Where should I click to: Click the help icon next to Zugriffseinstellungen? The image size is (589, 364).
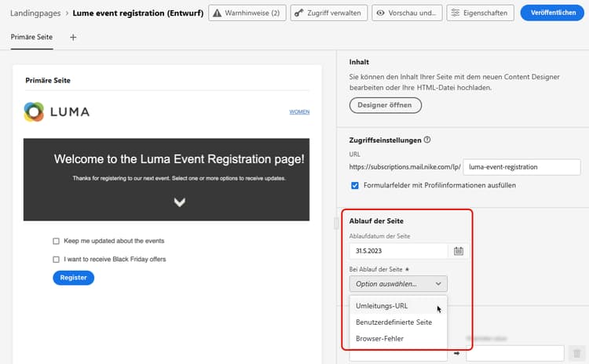427,140
